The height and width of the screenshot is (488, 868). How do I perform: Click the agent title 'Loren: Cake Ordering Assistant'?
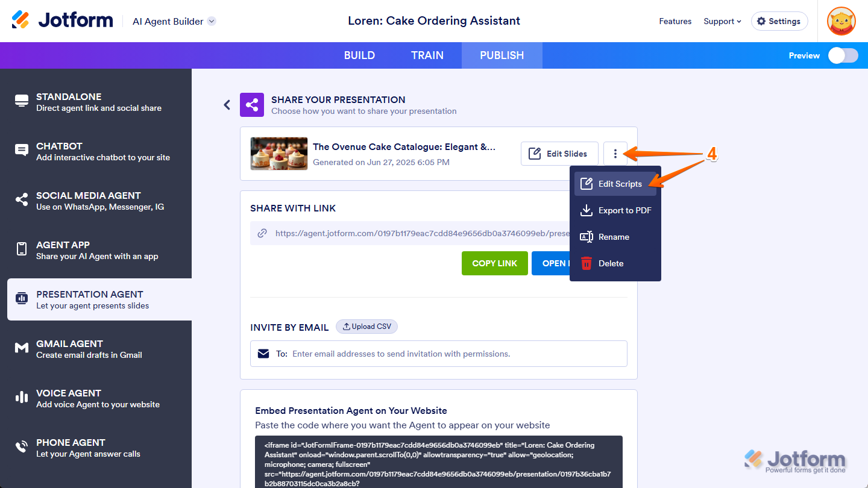[434, 21]
